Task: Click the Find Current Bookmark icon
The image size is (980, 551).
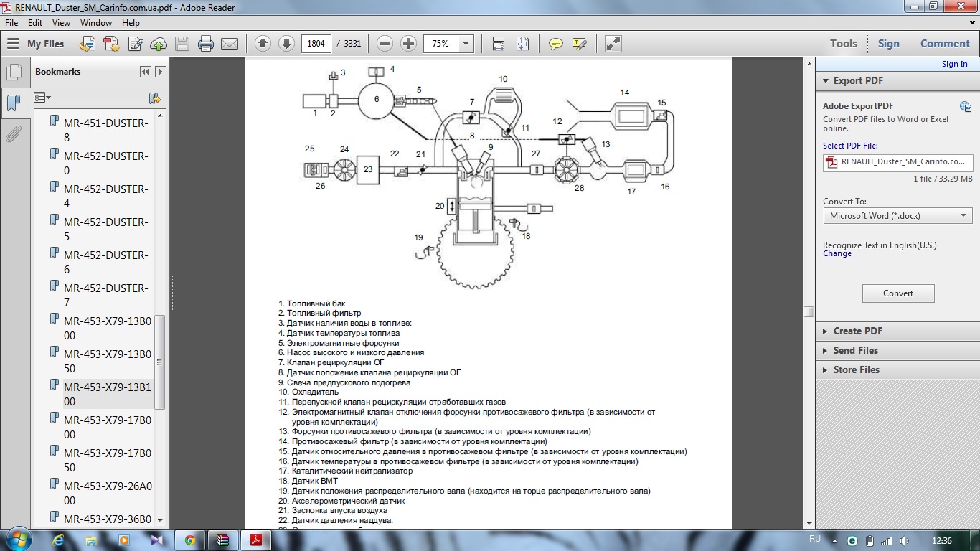Action: click(154, 98)
